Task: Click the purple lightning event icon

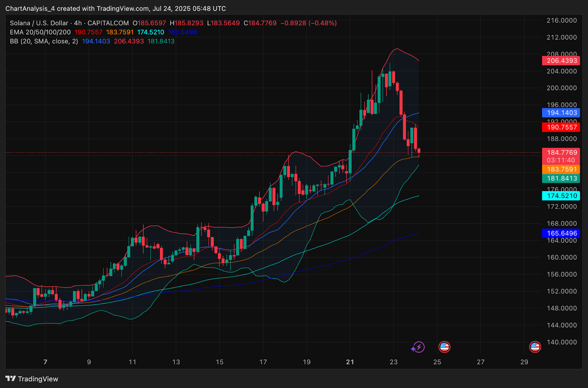Action: (418, 347)
